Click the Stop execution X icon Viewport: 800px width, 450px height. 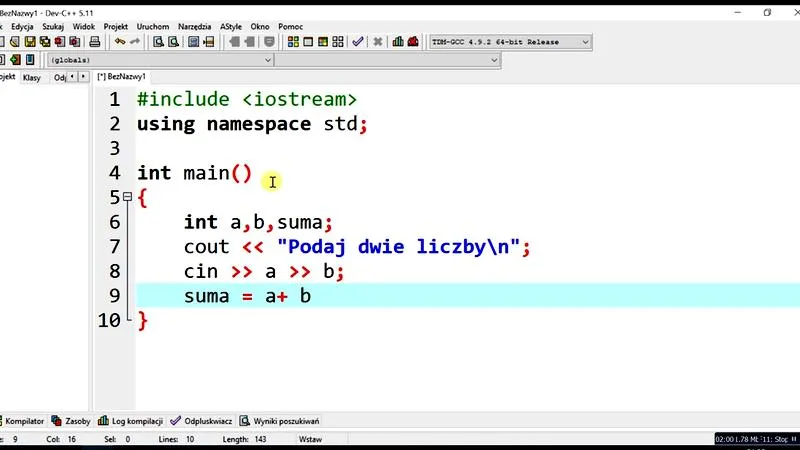pyautogui.click(x=378, y=42)
